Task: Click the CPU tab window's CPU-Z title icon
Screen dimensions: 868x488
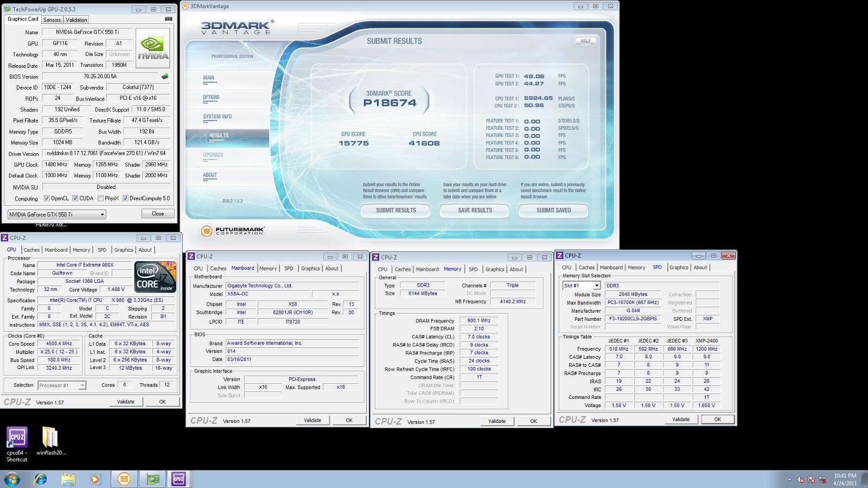Action: point(4,238)
